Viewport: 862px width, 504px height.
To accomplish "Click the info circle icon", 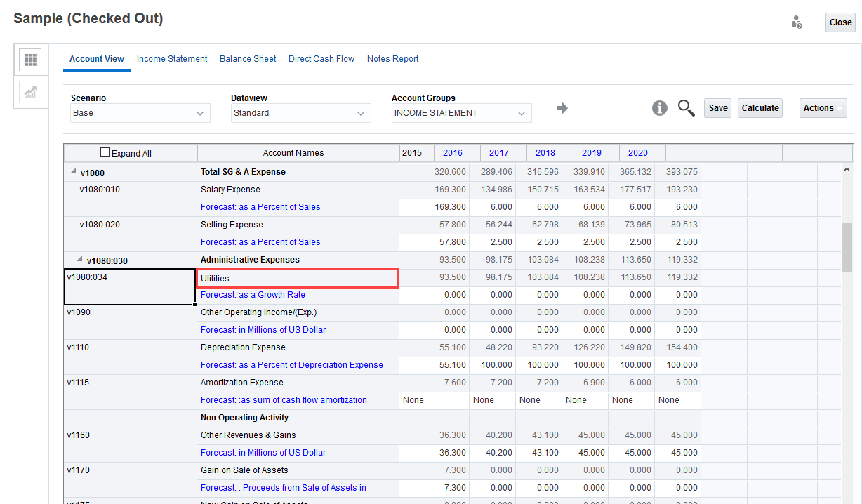I will pos(659,108).
